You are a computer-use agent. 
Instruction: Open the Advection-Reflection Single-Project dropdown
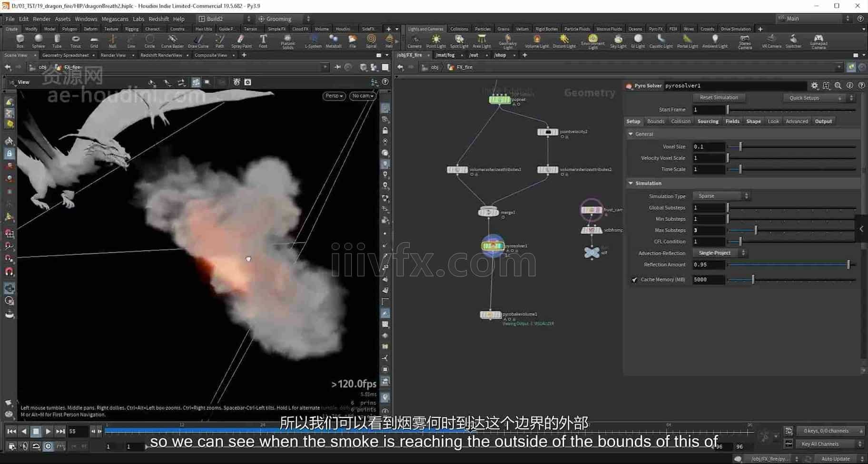[720, 253]
